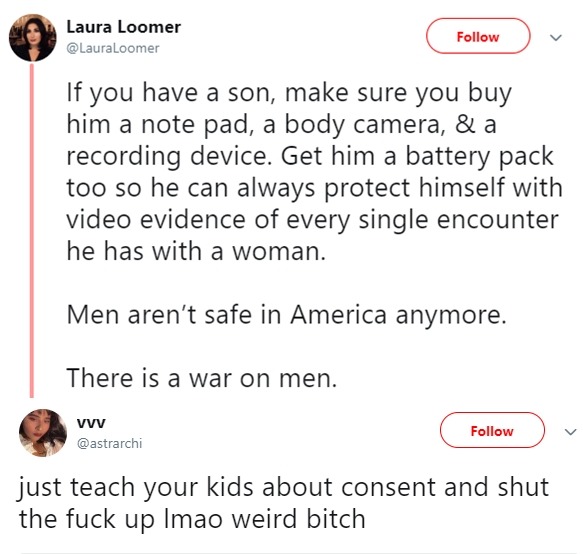Click the line starting "recording device"

pos(310,157)
